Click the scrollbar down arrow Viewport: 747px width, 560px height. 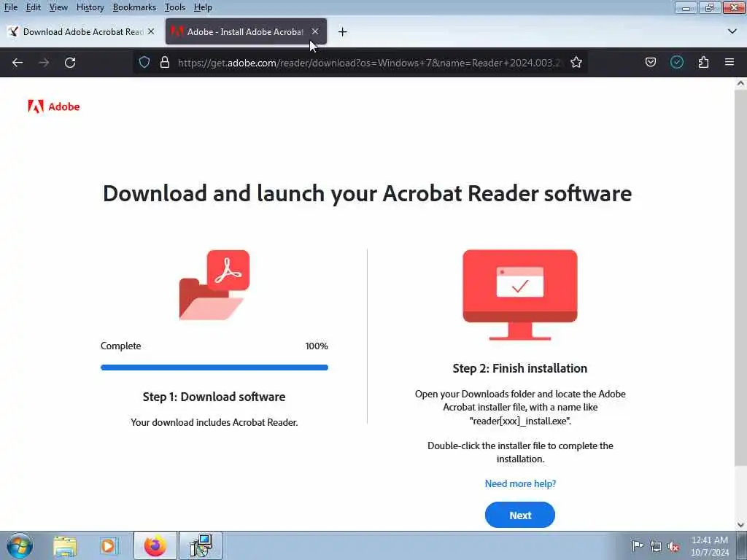coord(740,525)
